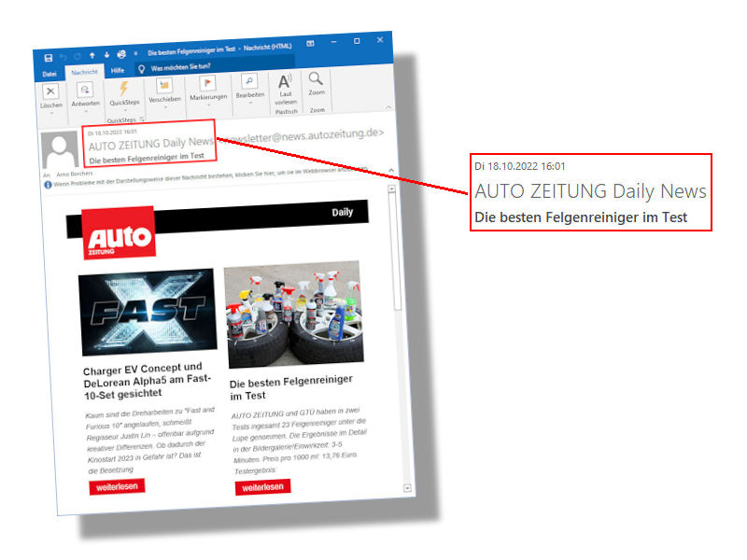The width and height of the screenshot is (747, 560).
Task: Click the Antworten icon
Action: [x=85, y=89]
